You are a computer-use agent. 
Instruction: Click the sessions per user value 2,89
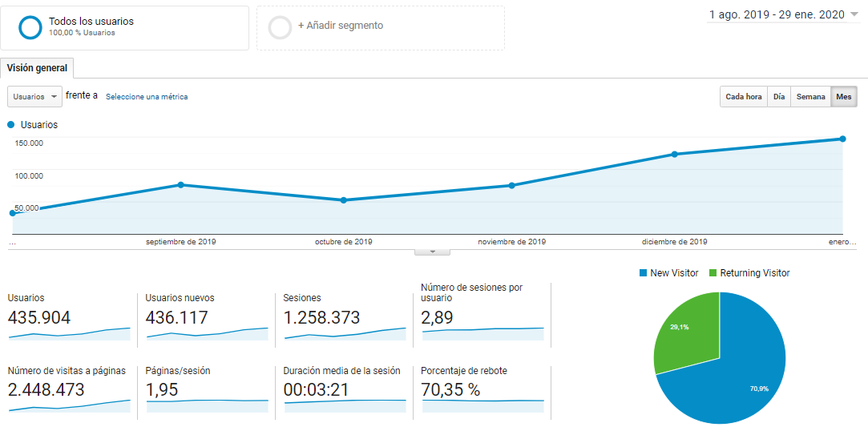438,317
